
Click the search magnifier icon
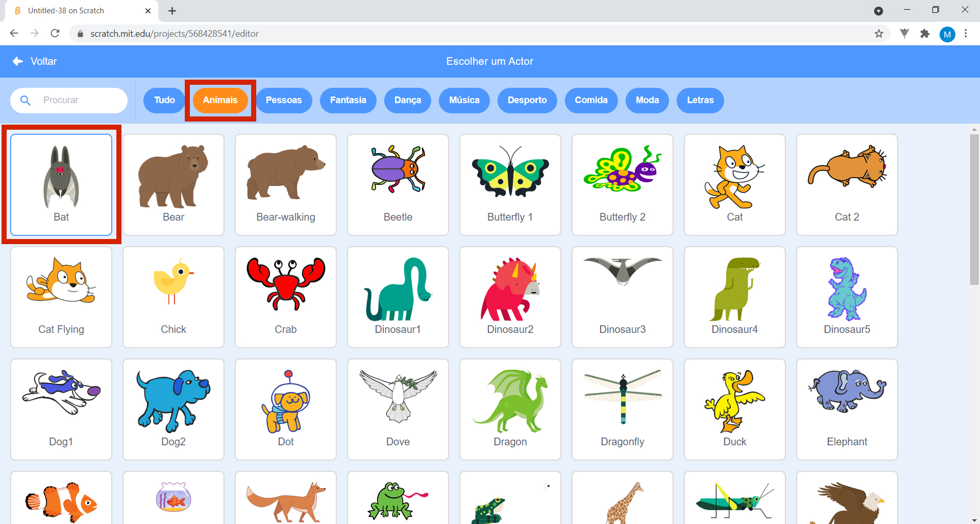pyautogui.click(x=26, y=100)
